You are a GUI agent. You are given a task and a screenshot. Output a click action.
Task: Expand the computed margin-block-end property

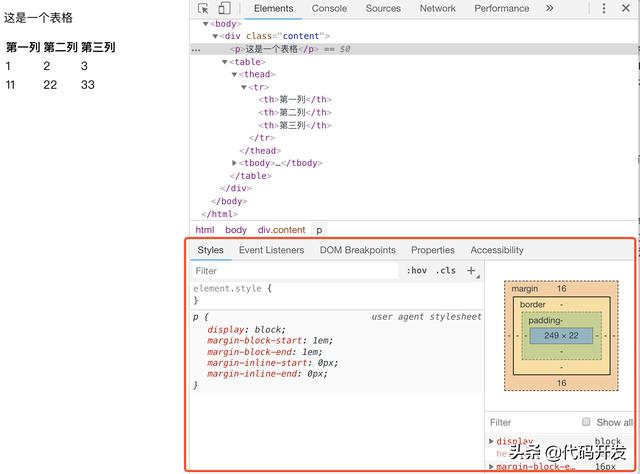pos(491,466)
